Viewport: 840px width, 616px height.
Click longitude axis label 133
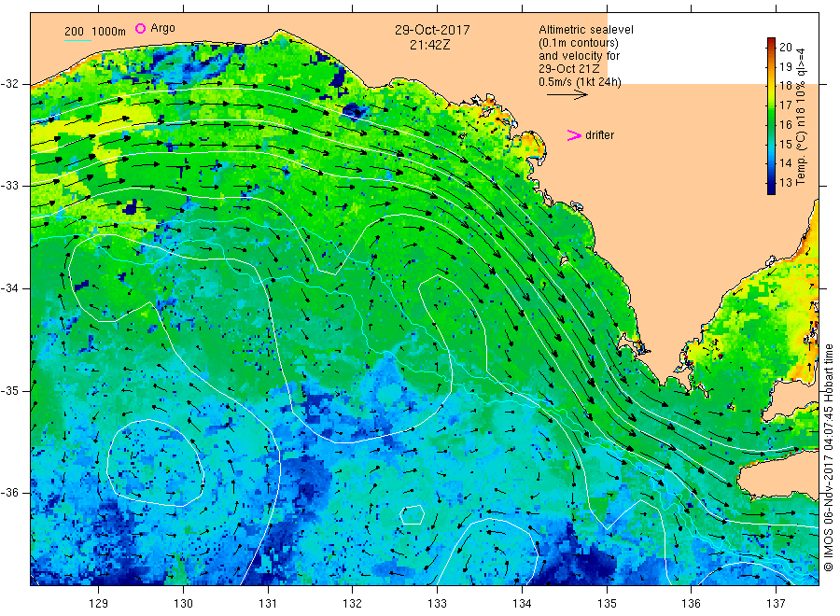437,603
